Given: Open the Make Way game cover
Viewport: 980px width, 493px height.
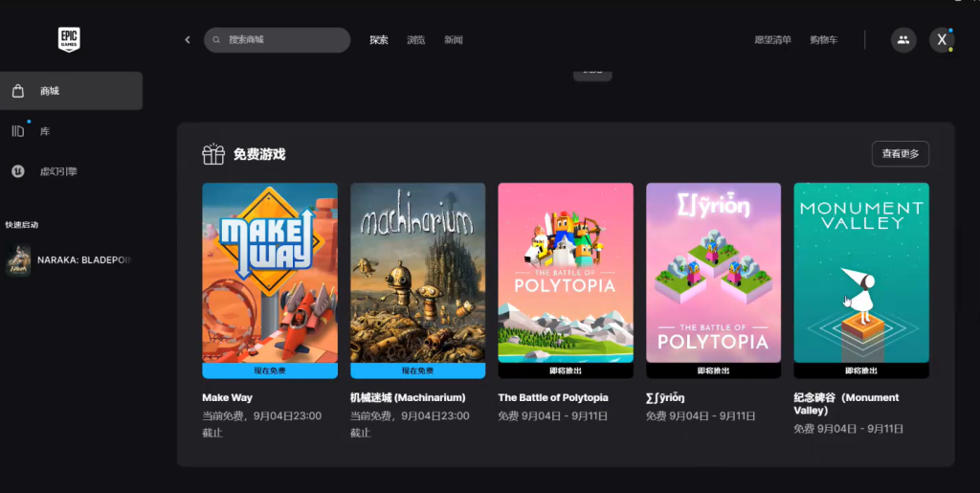Looking at the screenshot, I should (x=270, y=273).
